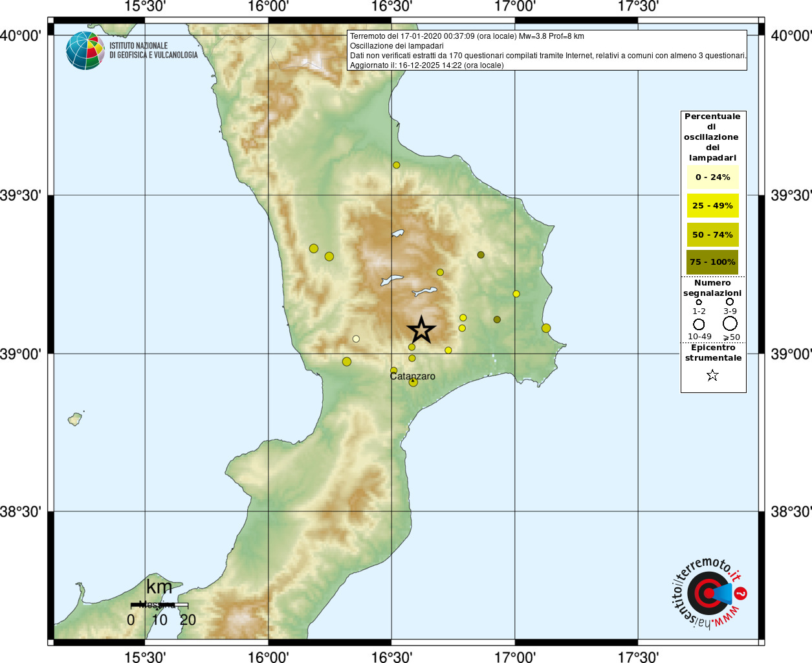Screen dimensions: 812x663
Task: Select the 10-49 reports legend circle
Action: point(699,324)
